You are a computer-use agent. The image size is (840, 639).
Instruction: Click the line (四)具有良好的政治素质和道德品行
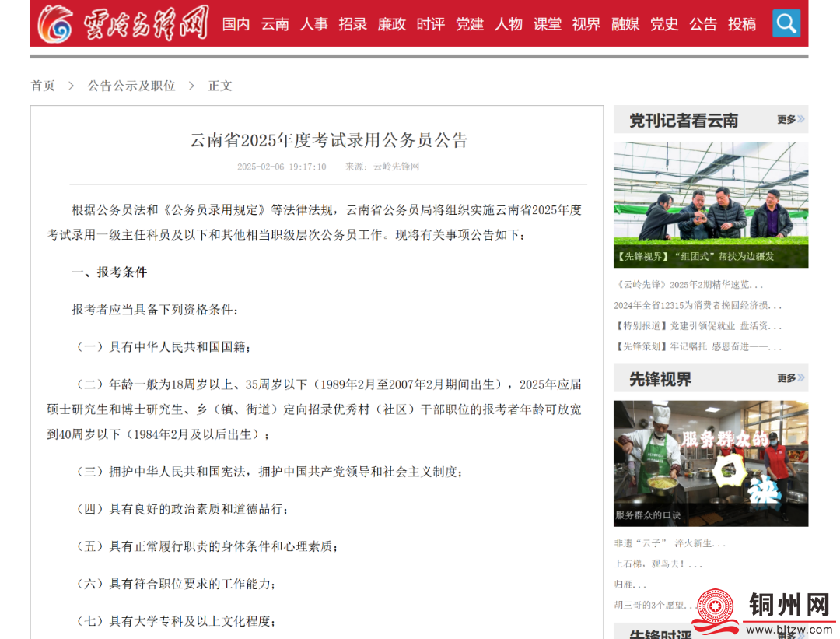point(182,509)
